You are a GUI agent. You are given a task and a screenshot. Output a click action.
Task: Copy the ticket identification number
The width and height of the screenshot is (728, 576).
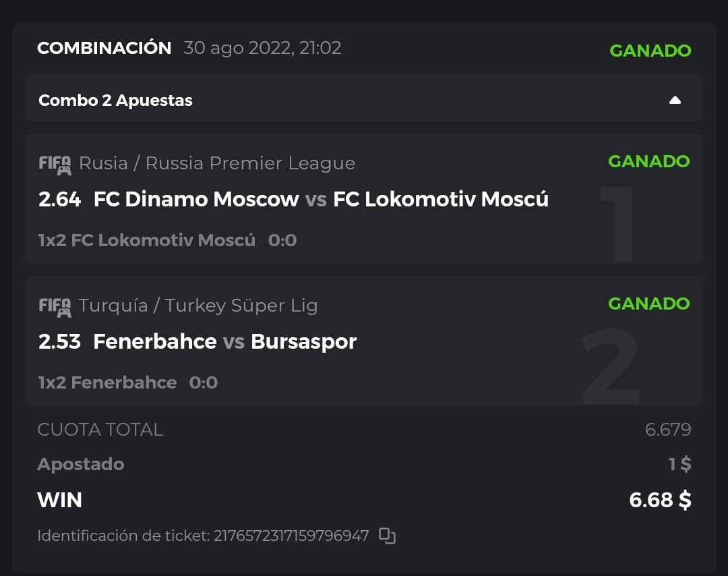click(387, 536)
